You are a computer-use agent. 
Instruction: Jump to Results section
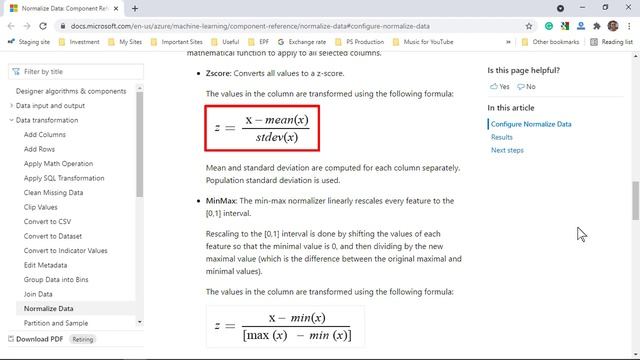pyautogui.click(x=502, y=137)
